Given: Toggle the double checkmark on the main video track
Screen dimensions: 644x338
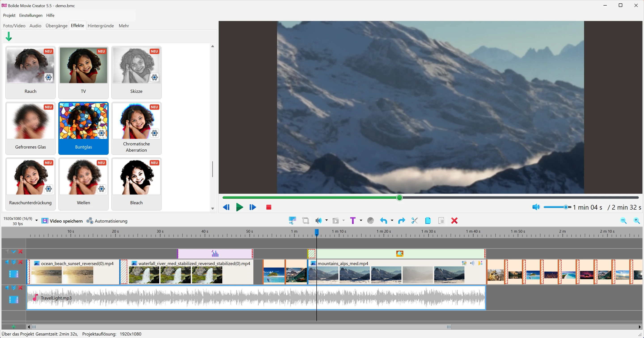Looking at the screenshot, I should point(14,262).
